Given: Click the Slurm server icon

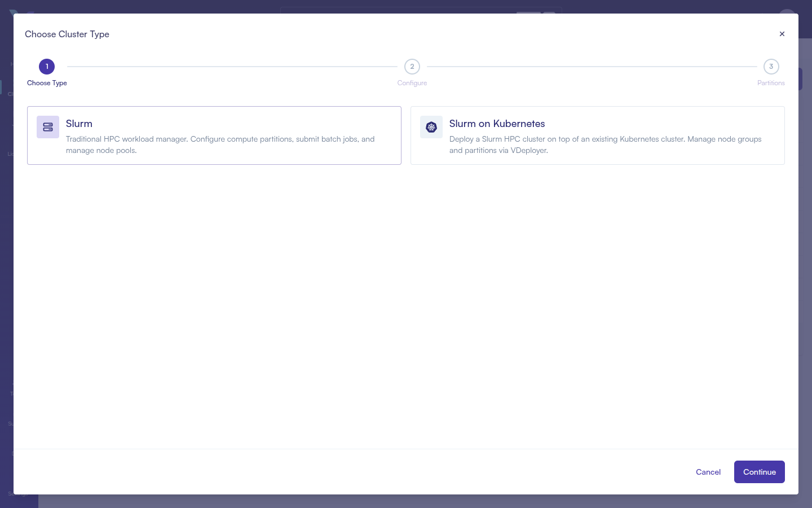Looking at the screenshot, I should [x=48, y=127].
